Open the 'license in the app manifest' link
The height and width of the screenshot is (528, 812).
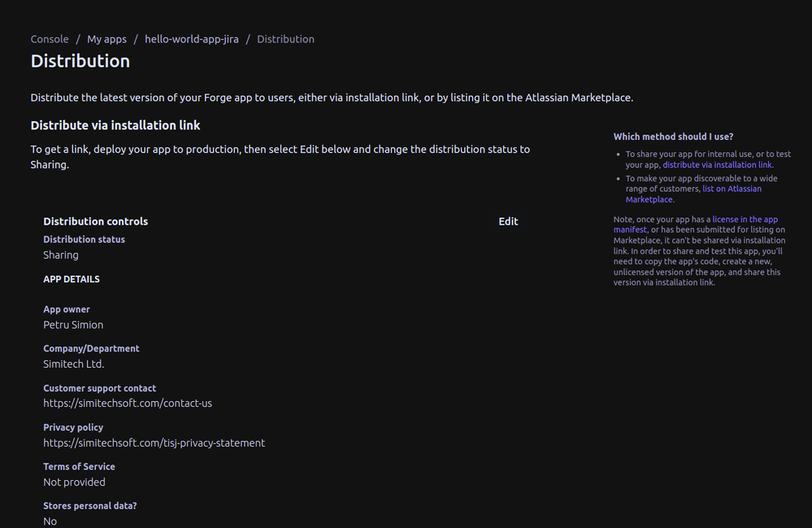(x=745, y=218)
